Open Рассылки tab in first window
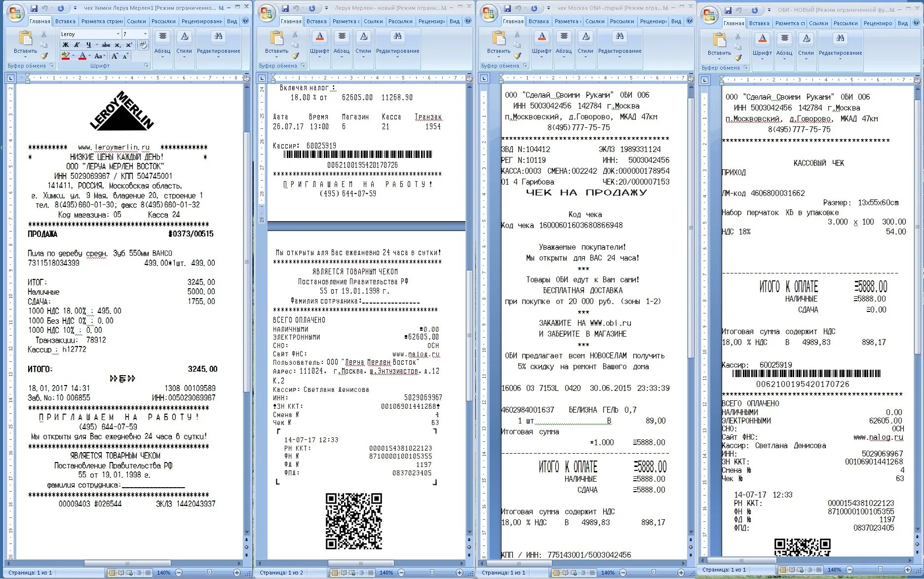 (163, 21)
